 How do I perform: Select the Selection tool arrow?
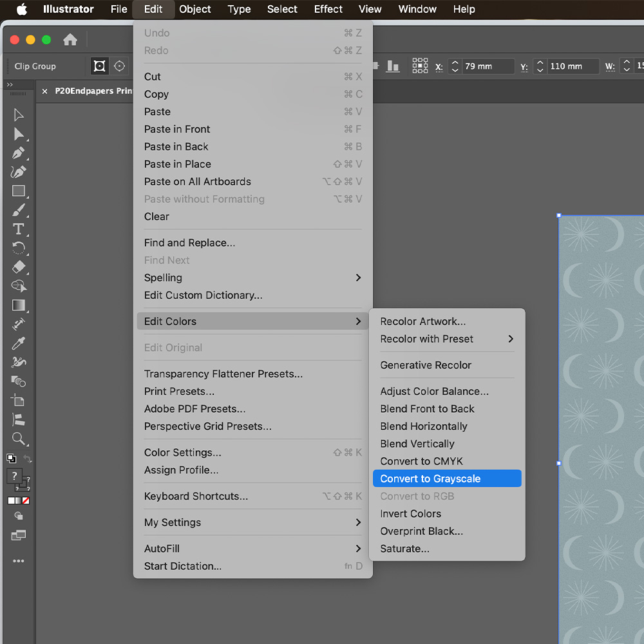(x=19, y=115)
